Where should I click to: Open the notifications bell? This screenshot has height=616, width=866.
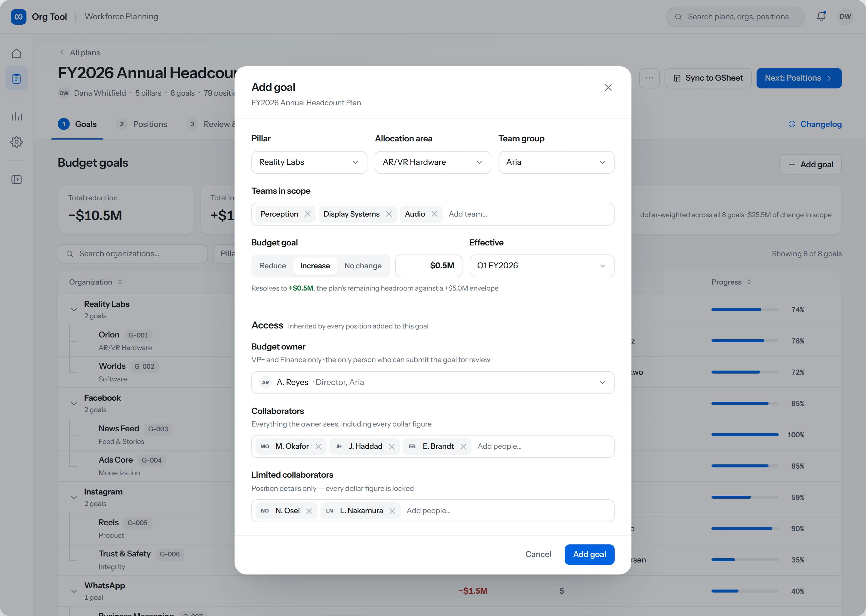pyautogui.click(x=821, y=17)
